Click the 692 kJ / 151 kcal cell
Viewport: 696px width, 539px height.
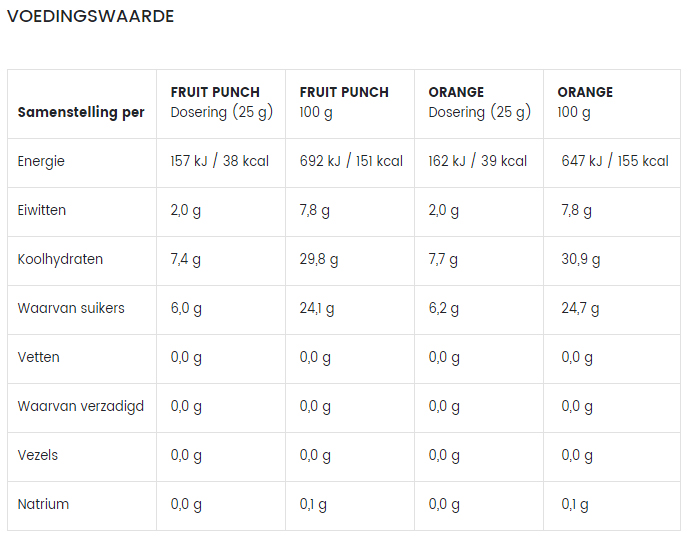click(351, 161)
